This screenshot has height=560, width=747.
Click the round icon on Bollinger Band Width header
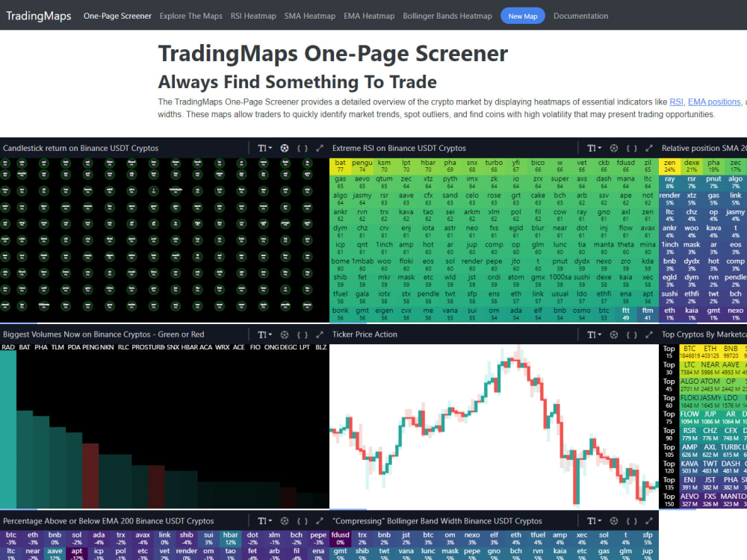pos(613,521)
